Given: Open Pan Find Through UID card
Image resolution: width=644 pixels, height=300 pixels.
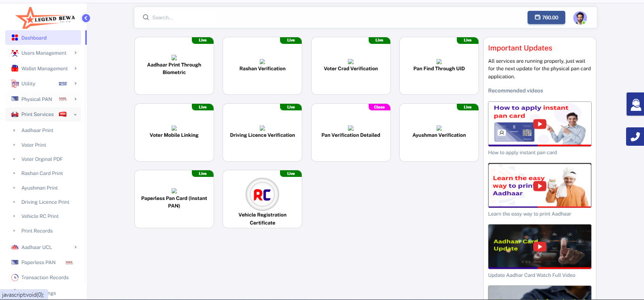Looking at the screenshot, I should click(439, 66).
